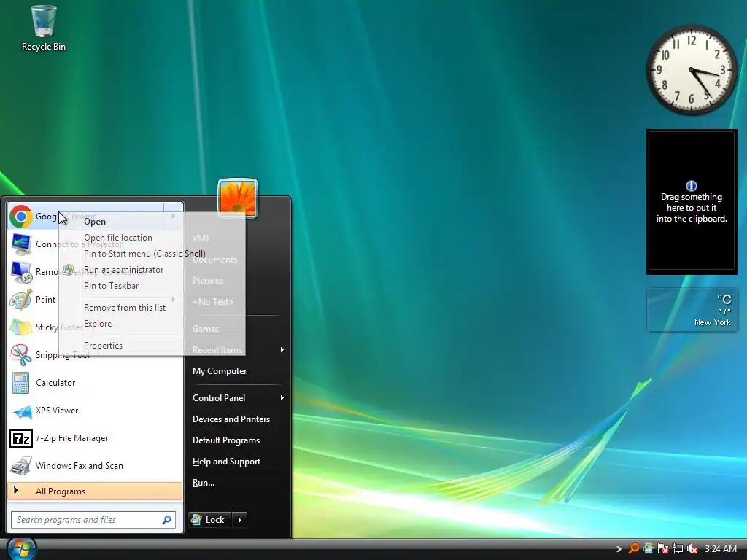The image size is (747, 560).
Task: Open the Snipping Tool scissors icon
Action: (x=20, y=355)
